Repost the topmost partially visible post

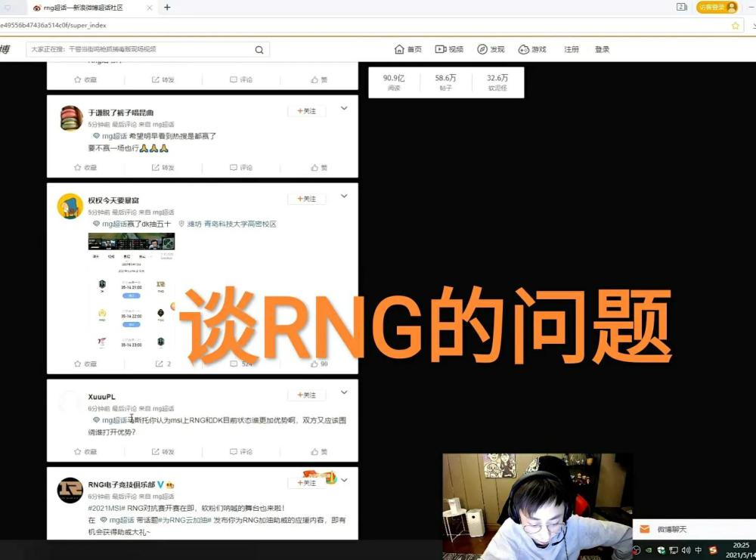[163, 79]
